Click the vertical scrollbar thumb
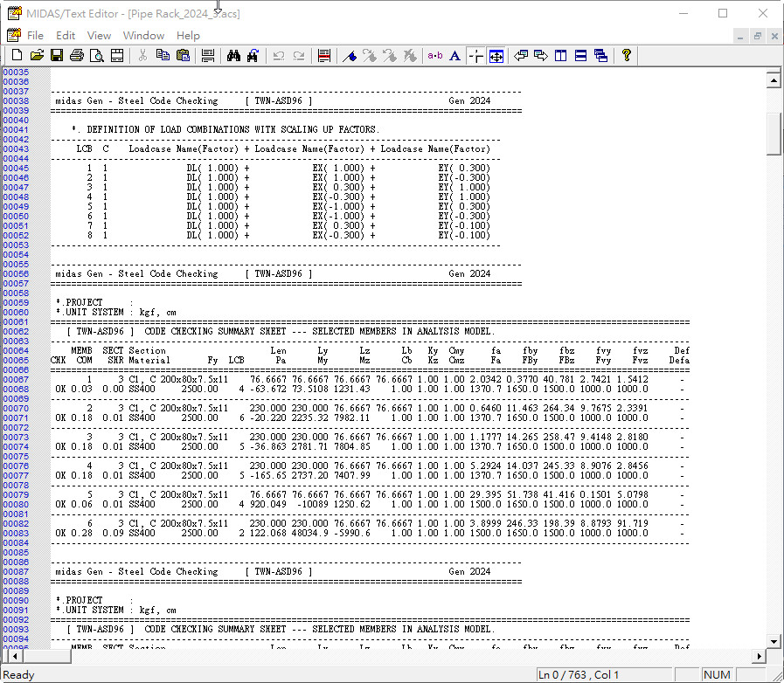This screenshot has width=784, height=683. (x=774, y=135)
